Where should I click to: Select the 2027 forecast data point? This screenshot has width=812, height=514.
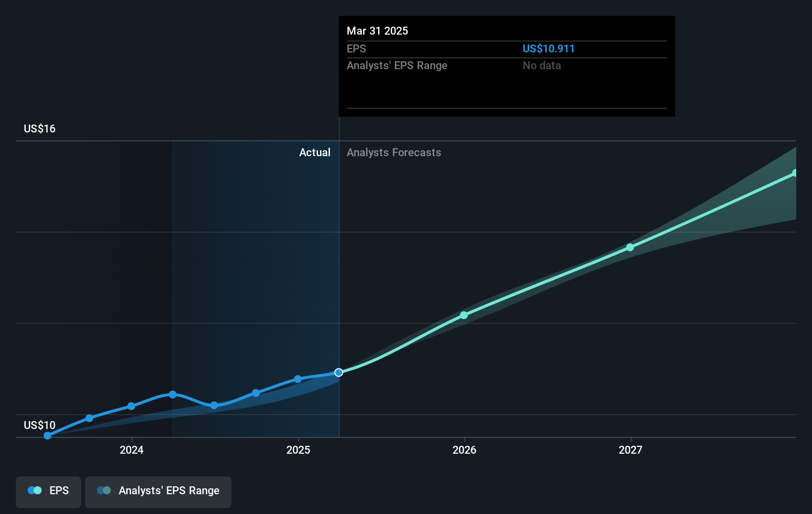pos(630,247)
